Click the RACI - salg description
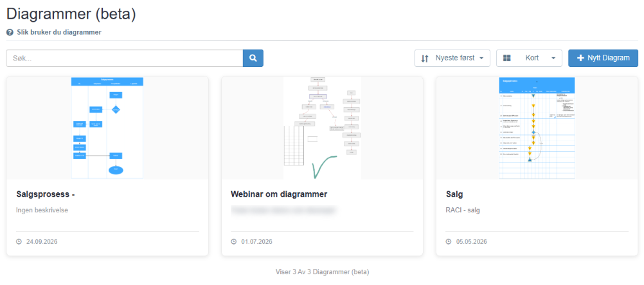Viewport: 644px width, 285px height. pos(463,210)
